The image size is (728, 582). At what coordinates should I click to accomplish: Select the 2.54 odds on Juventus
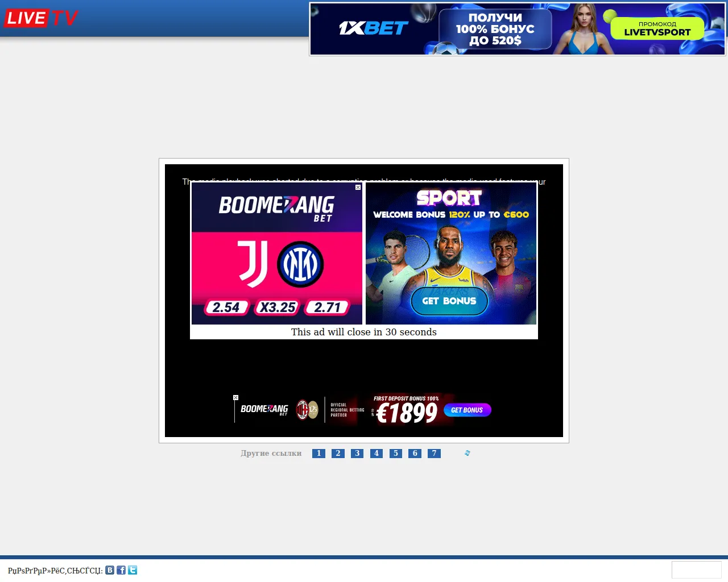point(226,307)
